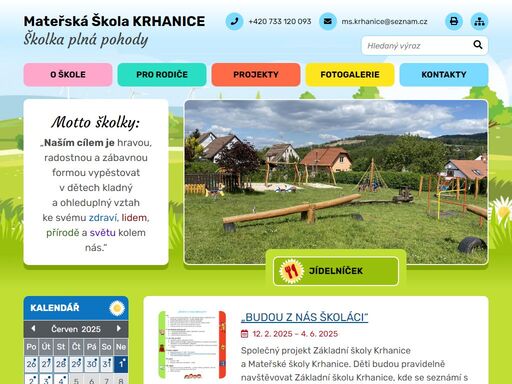Open the article thumbnail image

click(192, 345)
